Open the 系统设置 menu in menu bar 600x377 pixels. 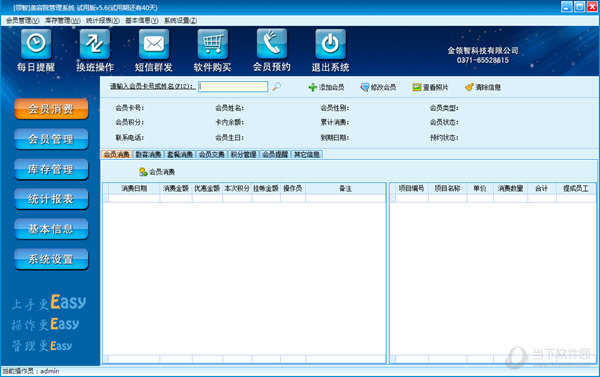pos(181,21)
